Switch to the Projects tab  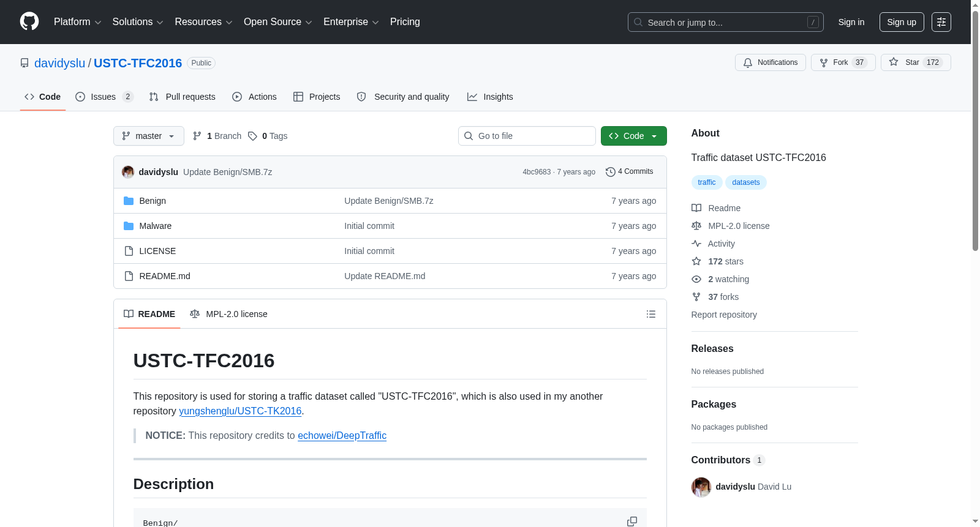[317, 97]
